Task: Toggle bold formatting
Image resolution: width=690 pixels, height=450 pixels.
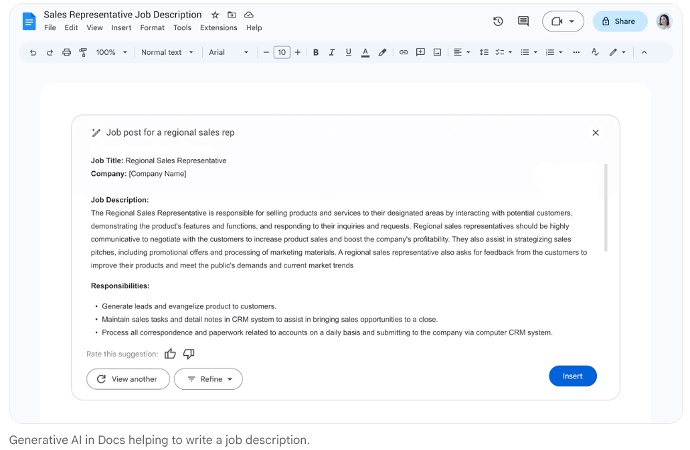Action: (x=316, y=52)
